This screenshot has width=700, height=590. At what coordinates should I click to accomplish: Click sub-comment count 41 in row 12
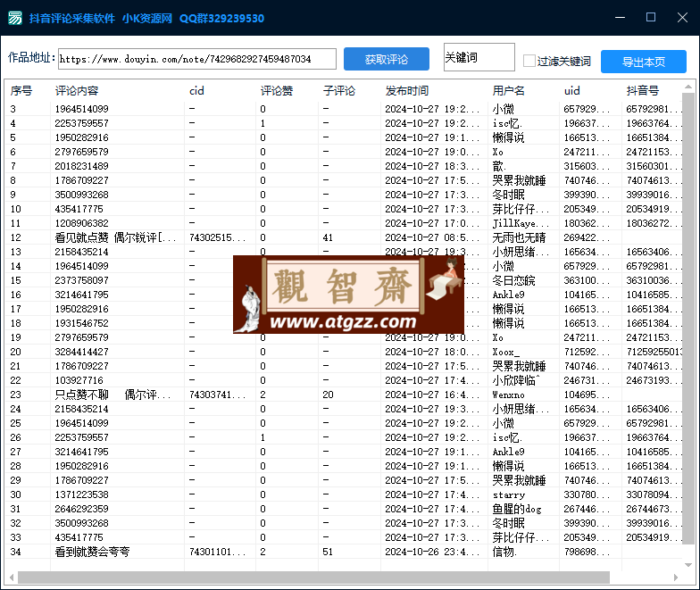[328, 237]
